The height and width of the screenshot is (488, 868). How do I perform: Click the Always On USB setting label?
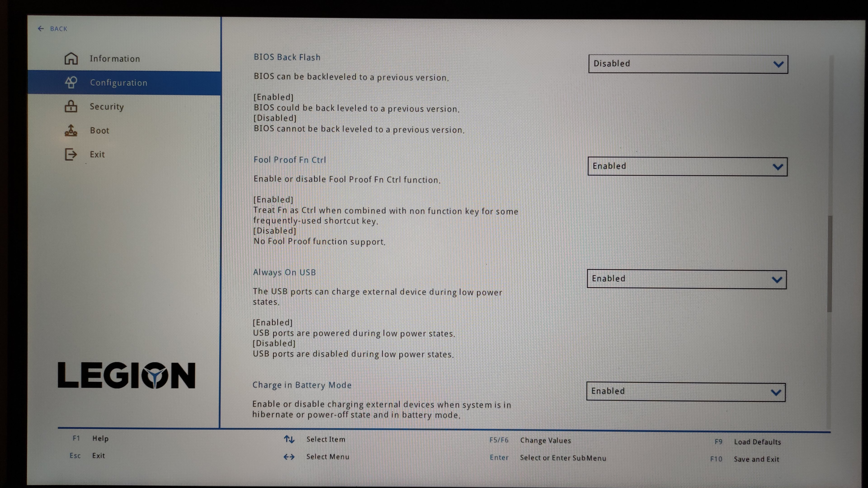click(284, 272)
